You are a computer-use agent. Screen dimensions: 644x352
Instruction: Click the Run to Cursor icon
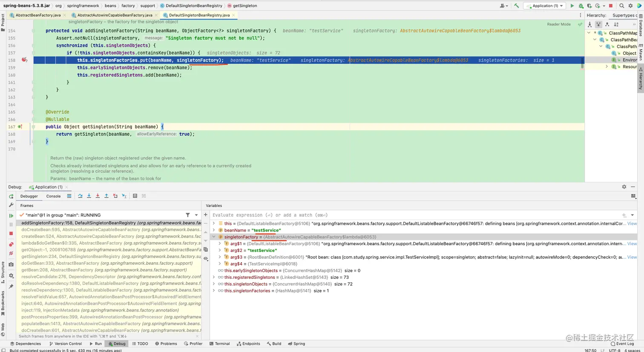click(x=124, y=196)
